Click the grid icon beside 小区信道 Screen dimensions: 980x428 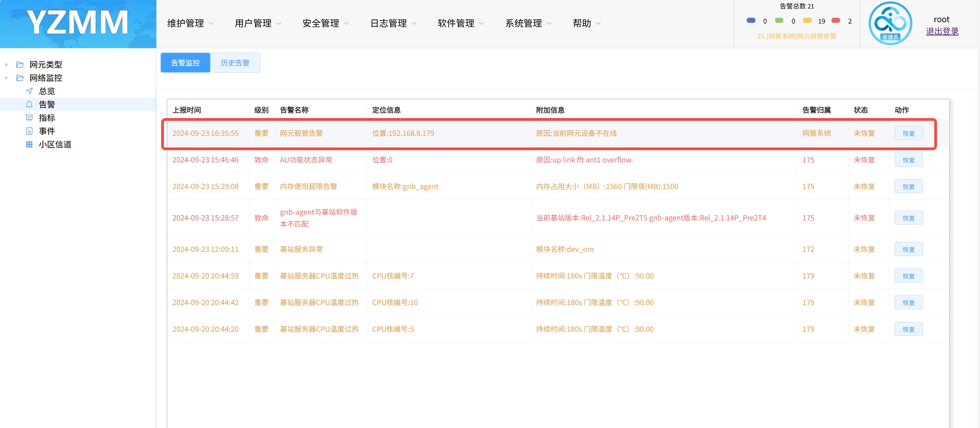coord(29,144)
